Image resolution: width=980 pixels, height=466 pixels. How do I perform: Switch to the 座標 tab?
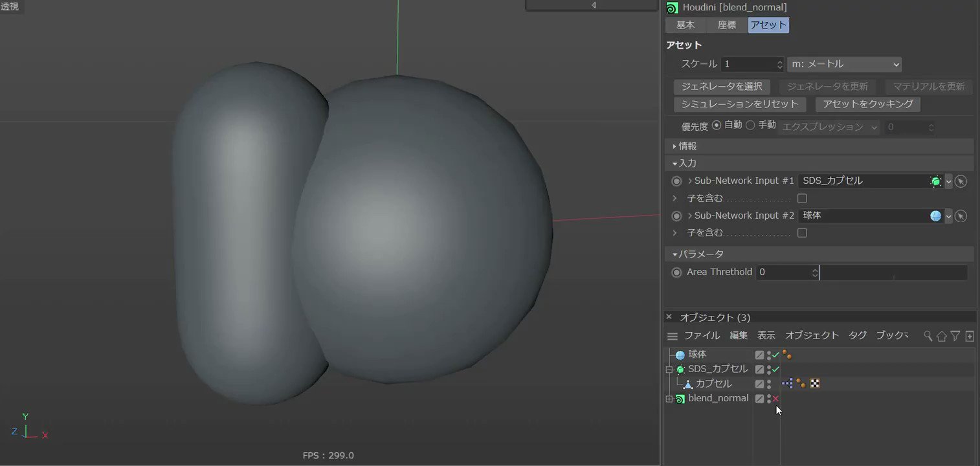point(727,25)
